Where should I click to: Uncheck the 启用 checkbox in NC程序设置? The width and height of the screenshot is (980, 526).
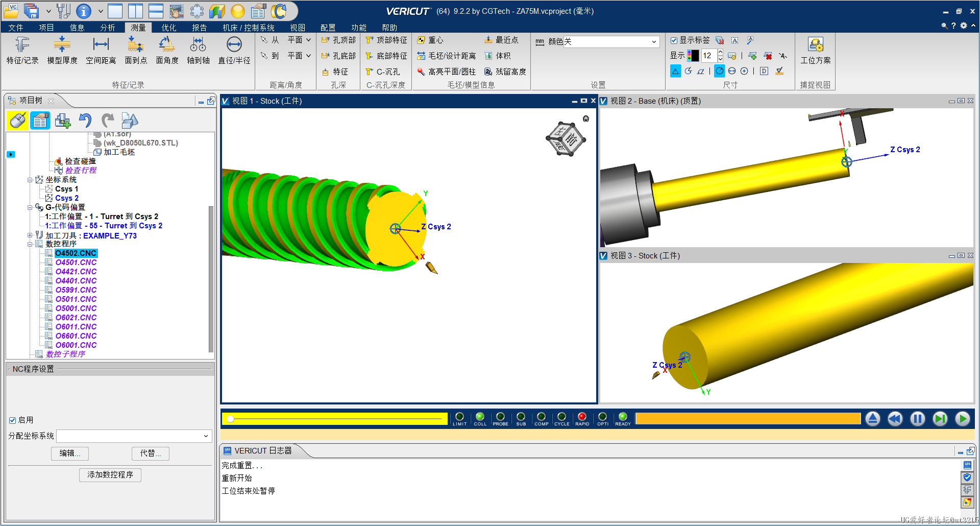[12, 420]
